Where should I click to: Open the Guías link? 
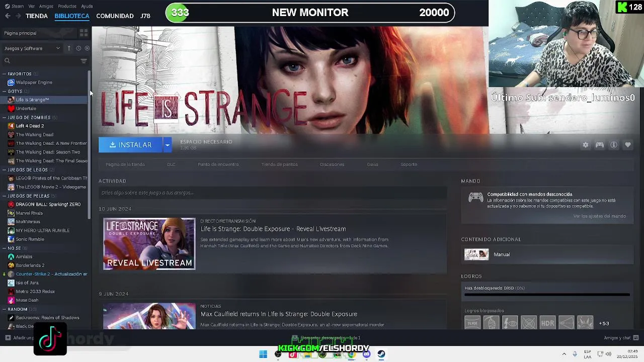(372, 164)
